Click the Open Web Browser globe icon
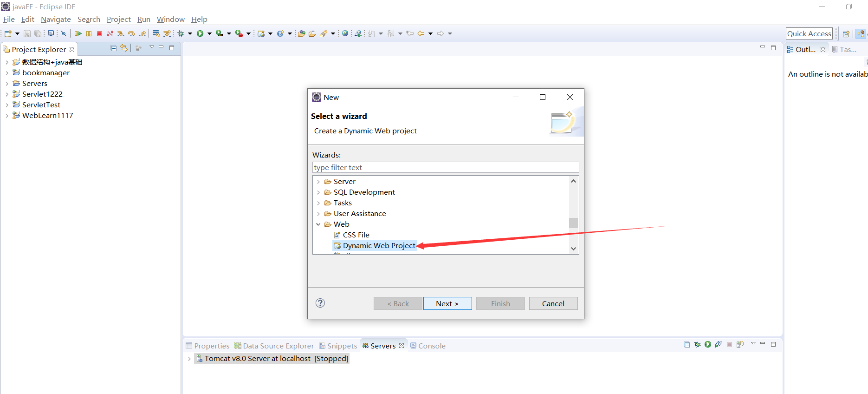Viewport: 868px width, 394px height. (345, 33)
